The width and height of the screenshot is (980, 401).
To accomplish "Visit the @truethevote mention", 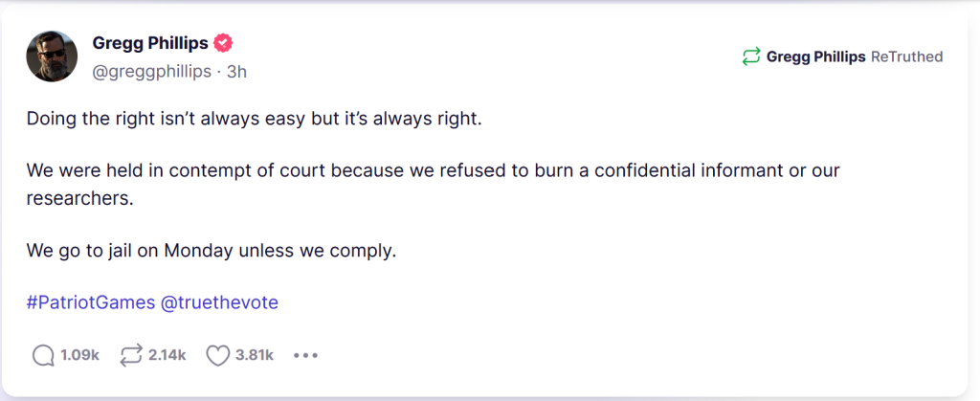I will tap(219, 302).
